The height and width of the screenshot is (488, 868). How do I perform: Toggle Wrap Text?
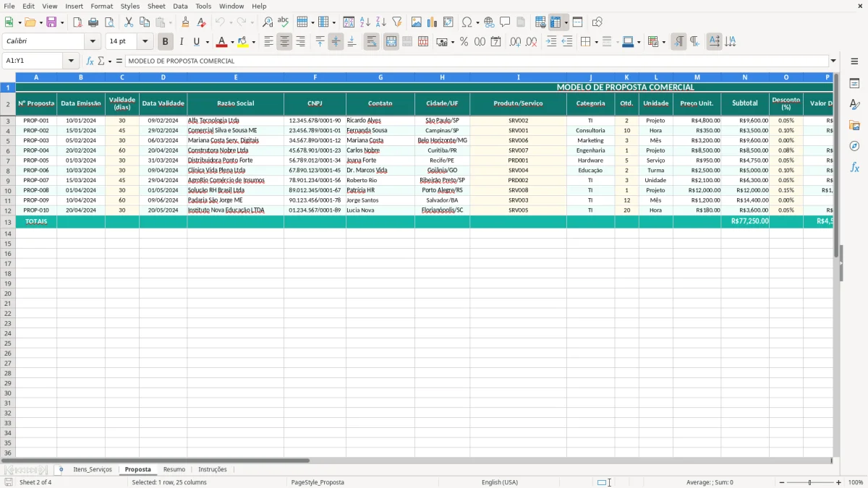click(x=372, y=42)
